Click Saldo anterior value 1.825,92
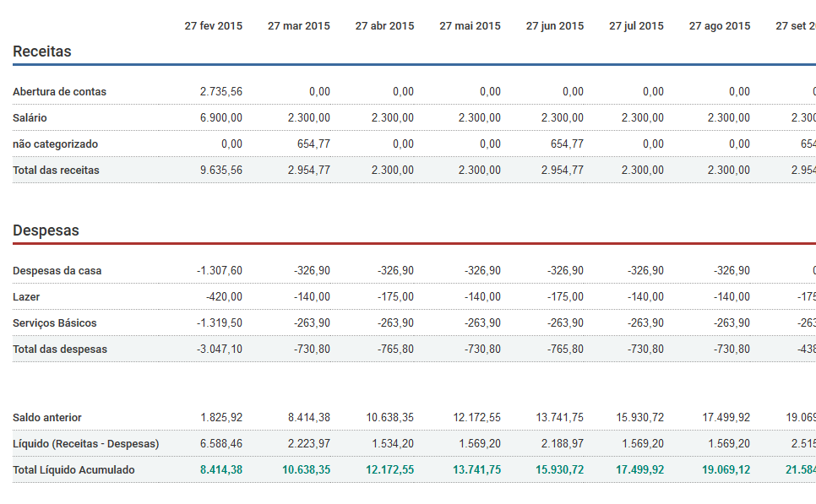 point(221,418)
